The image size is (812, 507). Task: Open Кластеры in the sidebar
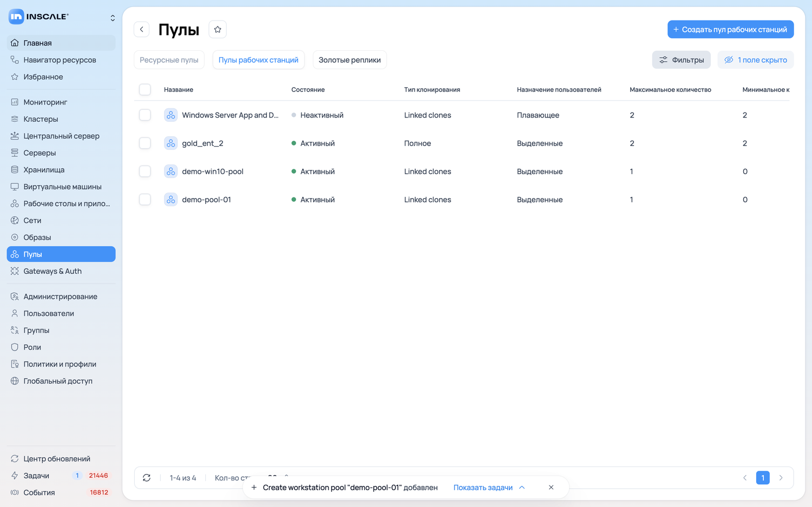point(61,119)
